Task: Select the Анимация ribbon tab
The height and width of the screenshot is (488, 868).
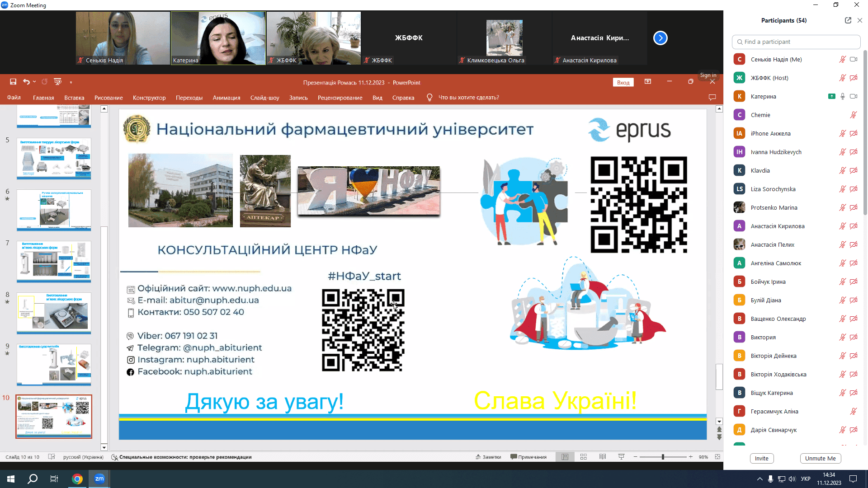Action: point(226,98)
